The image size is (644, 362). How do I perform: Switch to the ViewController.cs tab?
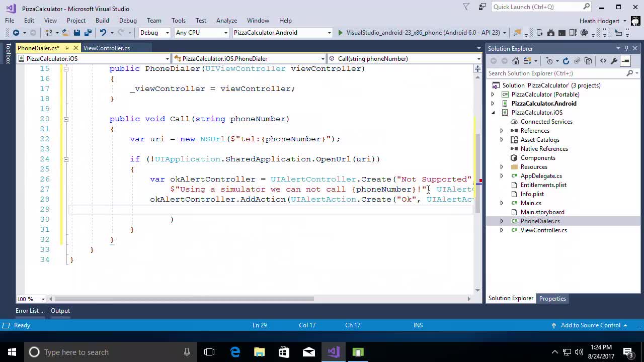[x=106, y=48]
